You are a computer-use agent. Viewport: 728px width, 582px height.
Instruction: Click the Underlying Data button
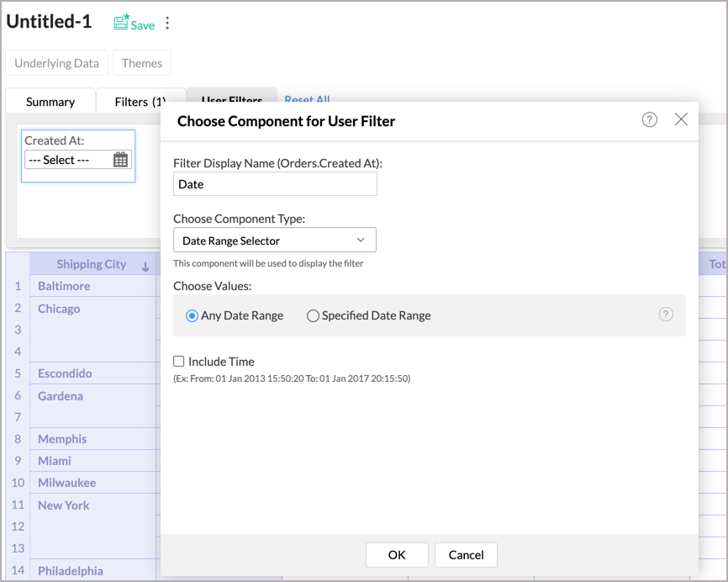(57, 63)
